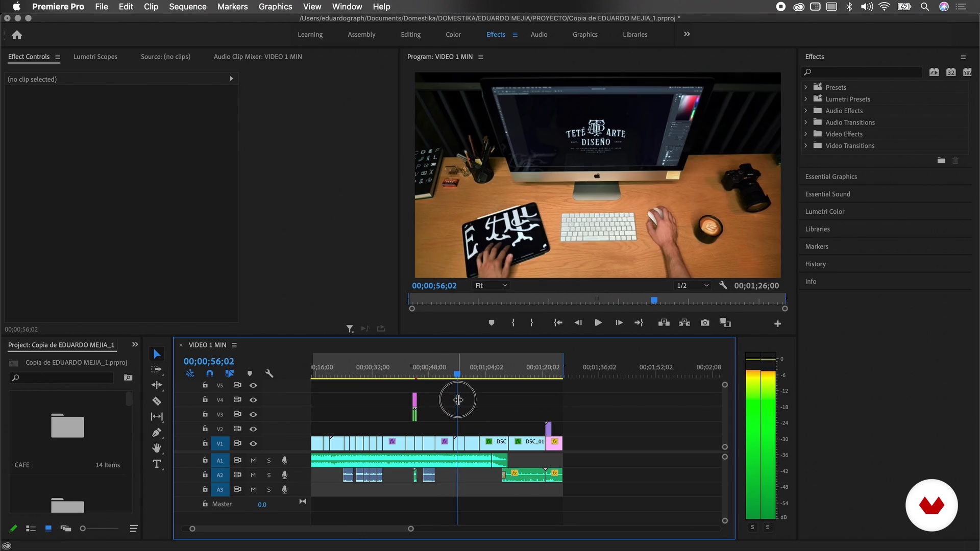Click the Add Marker button in Program monitor
This screenshot has width=980, height=551.
pyautogui.click(x=491, y=323)
